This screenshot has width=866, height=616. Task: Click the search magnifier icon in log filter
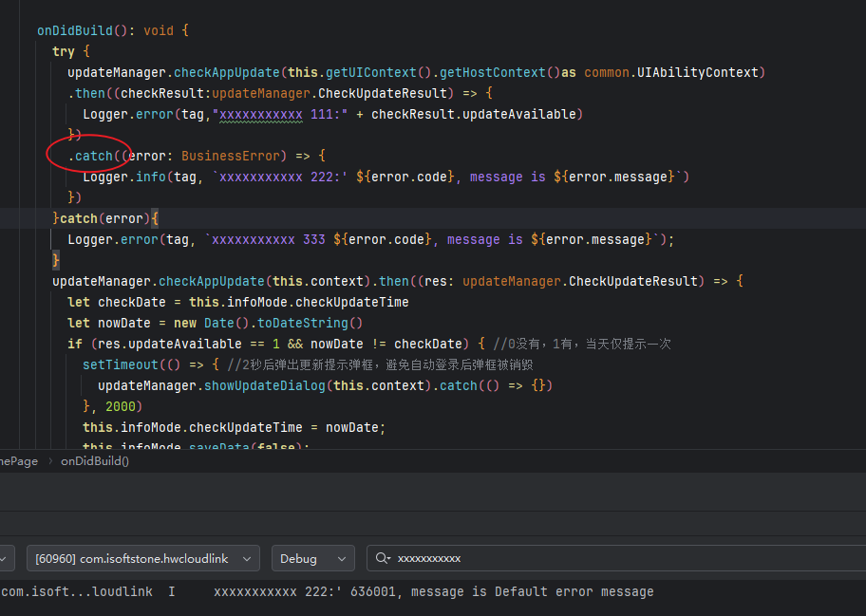click(x=383, y=559)
